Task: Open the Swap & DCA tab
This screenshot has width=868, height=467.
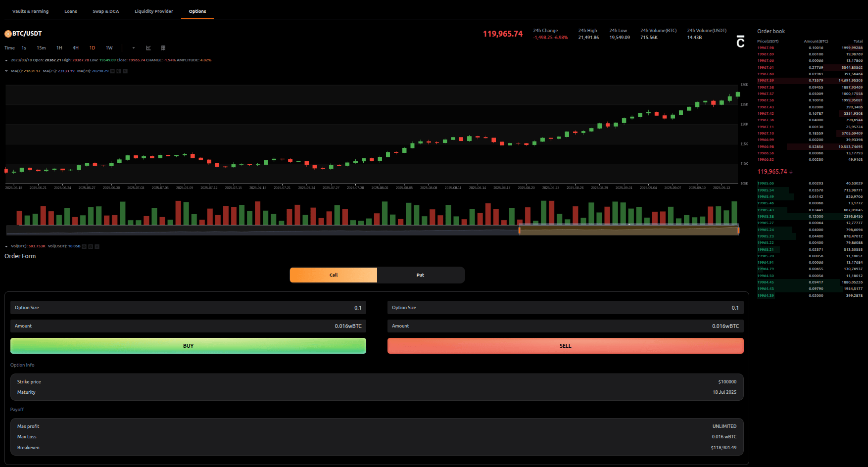Action: pyautogui.click(x=106, y=11)
